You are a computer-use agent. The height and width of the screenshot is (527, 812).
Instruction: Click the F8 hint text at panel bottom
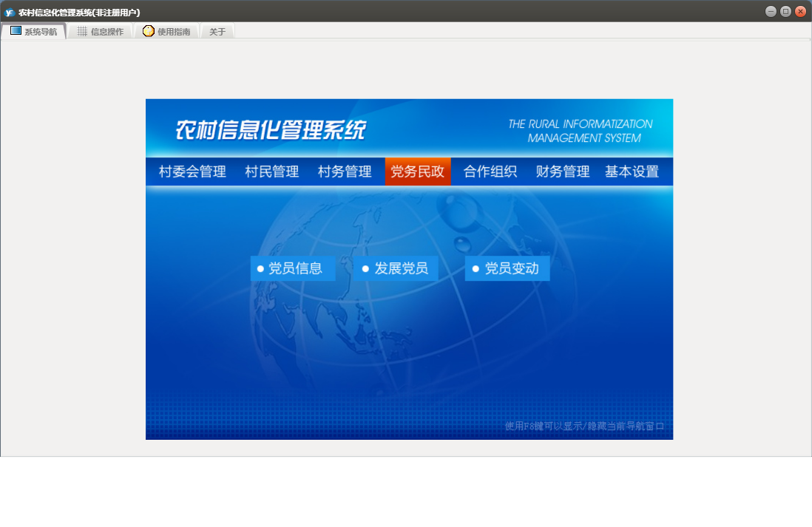pyautogui.click(x=584, y=426)
